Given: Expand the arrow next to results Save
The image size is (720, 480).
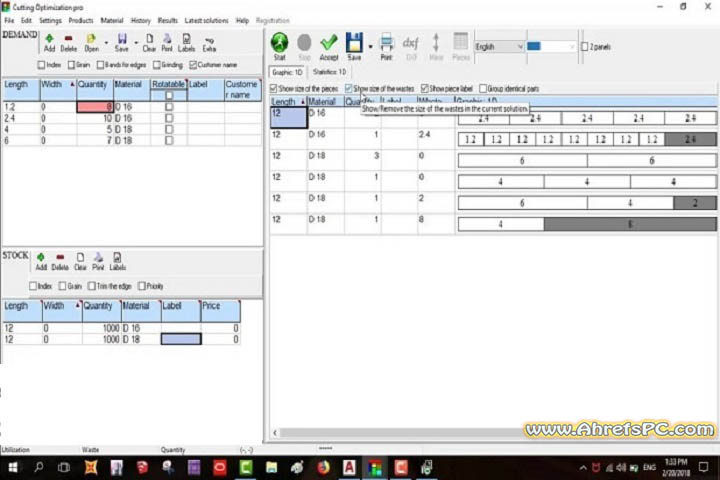Looking at the screenshot, I should coord(370,46).
